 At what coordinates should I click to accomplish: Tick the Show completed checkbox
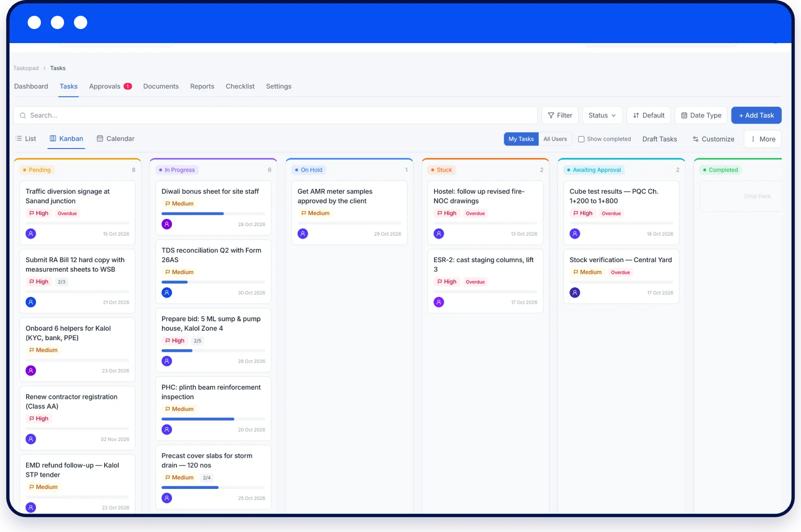click(581, 139)
